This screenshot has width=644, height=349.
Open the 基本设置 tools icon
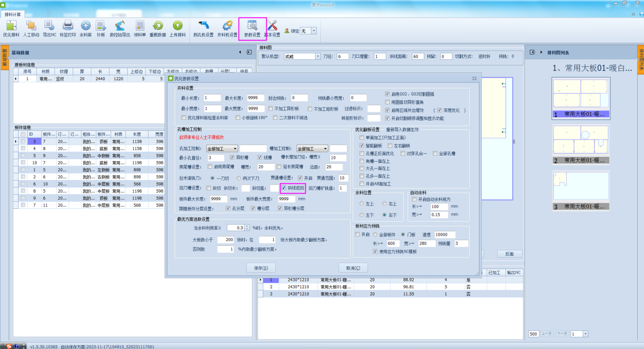(x=272, y=26)
